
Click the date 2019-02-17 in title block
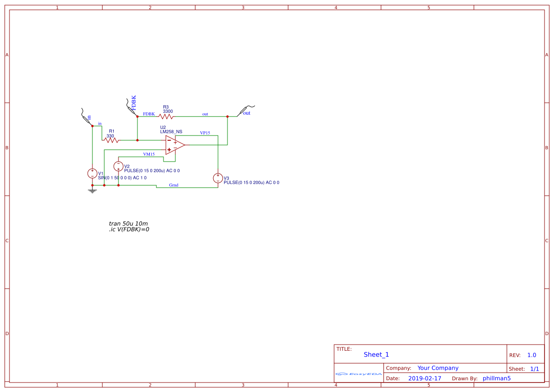point(424,378)
